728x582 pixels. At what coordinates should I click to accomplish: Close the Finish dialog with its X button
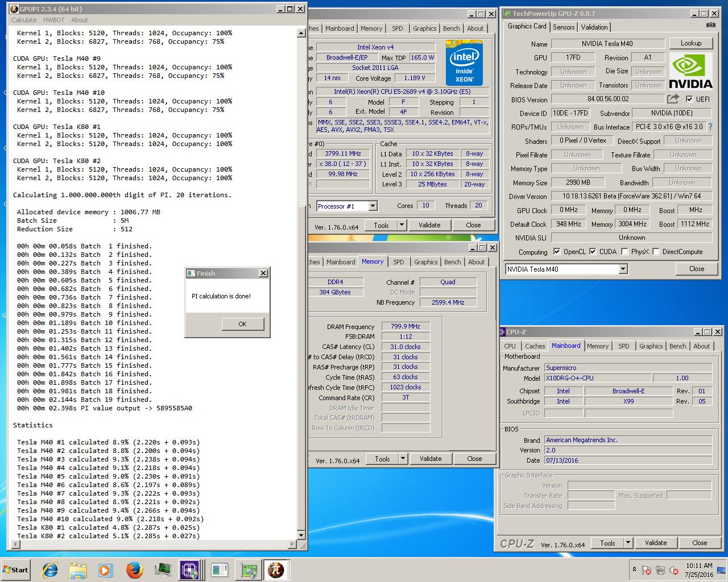point(263,273)
